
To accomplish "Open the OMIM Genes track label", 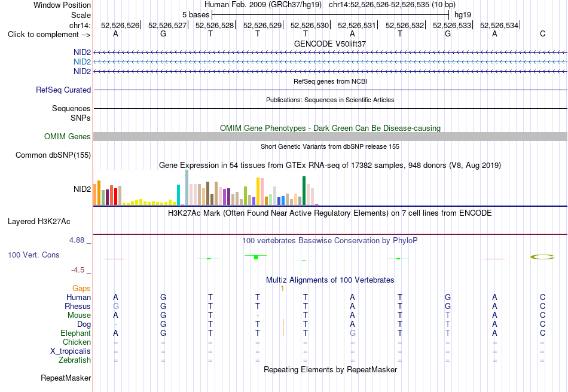I will pos(67,136).
